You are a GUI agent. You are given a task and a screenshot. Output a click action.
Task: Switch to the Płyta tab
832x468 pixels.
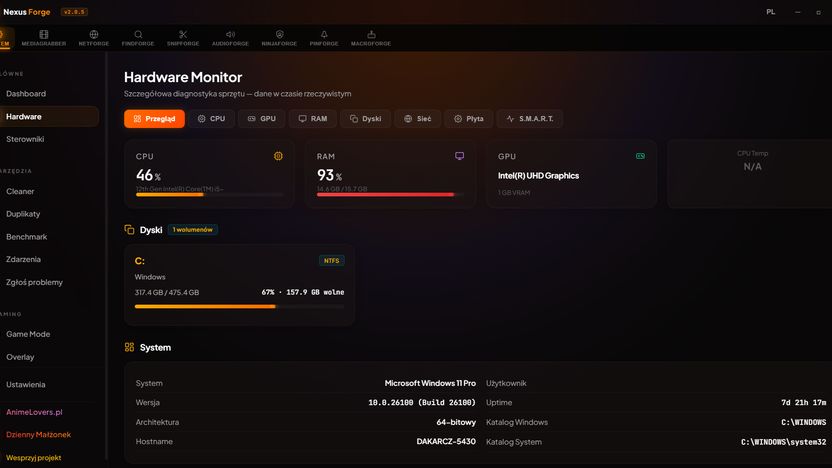[469, 119]
